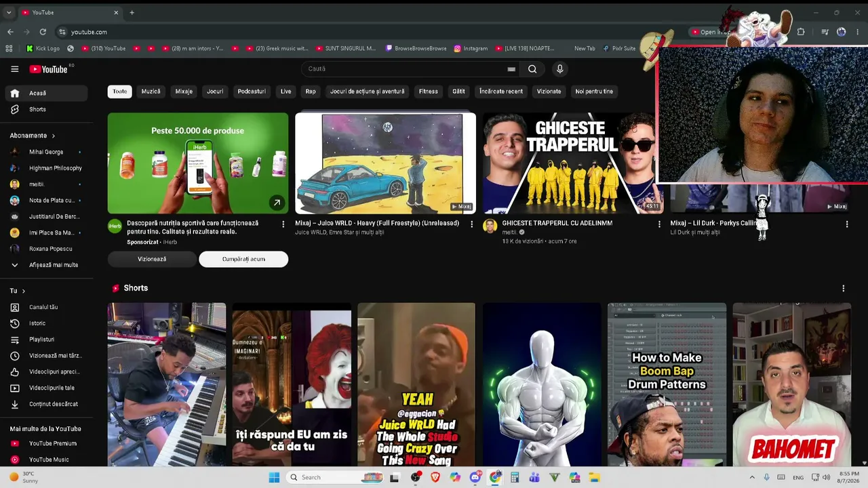The height and width of the screenshot is (488, 868).
Task: Play the Juice WRLD Heavy mix thumbnail
Action: (x=385, y=163)
